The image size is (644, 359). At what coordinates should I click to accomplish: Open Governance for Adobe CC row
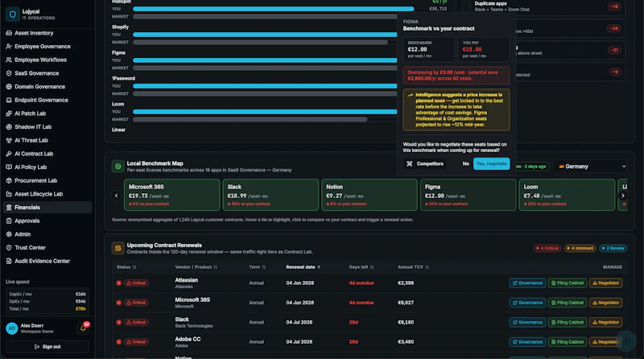tap(527, 342)
